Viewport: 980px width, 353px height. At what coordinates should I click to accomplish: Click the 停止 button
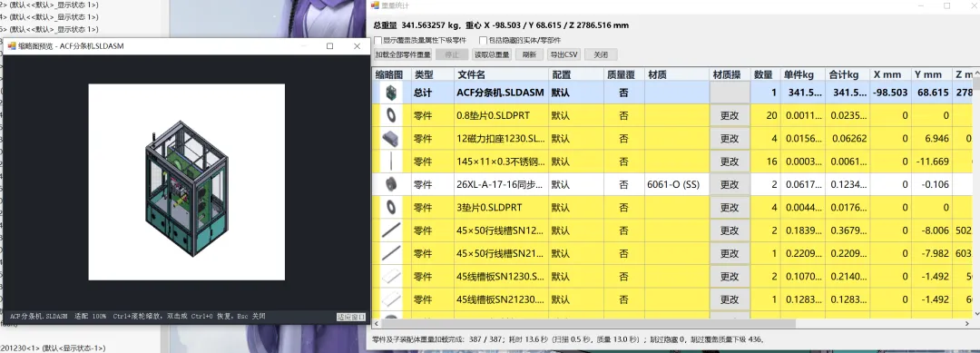[451, 54]
